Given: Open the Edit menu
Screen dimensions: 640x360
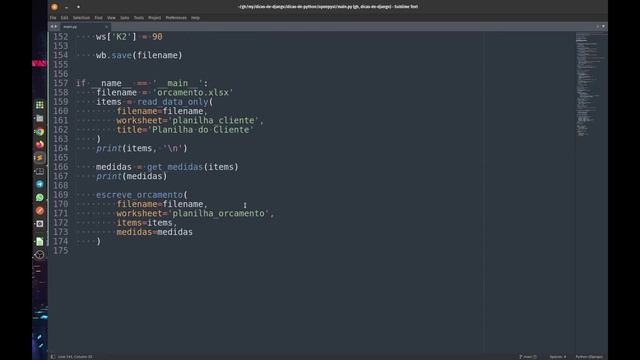Looking at the screenshot, I should (64, 18).
